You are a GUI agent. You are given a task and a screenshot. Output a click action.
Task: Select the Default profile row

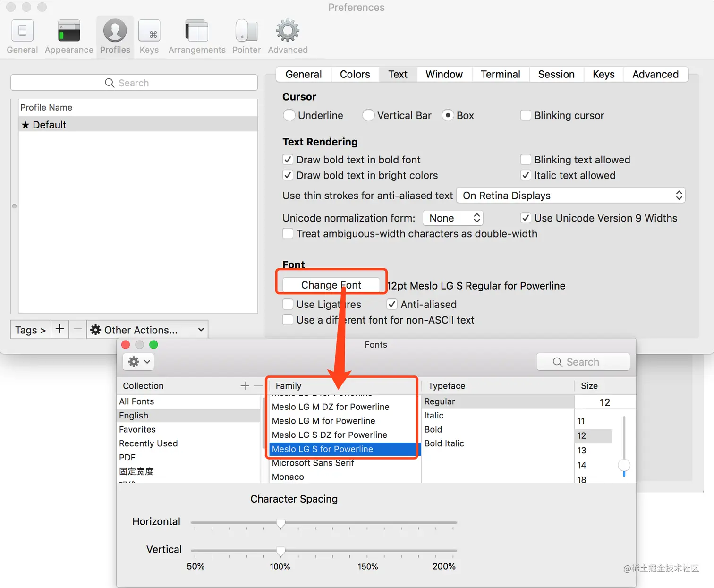click(138, 124)
